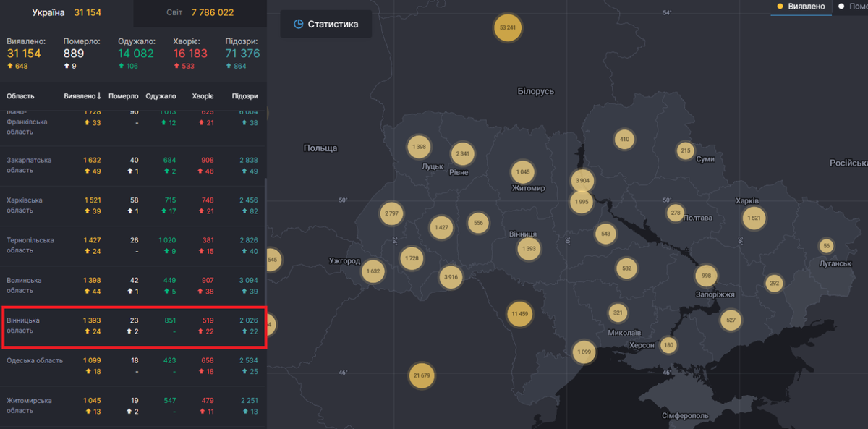The image size is (868, 429).
Task: Click the 1 427 map bubble
Action: 441,228
